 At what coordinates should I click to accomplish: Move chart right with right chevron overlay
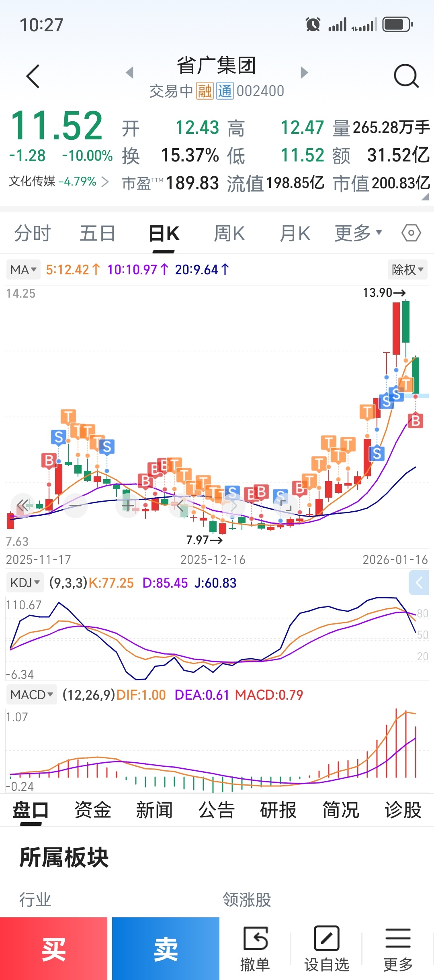point(233,505)
